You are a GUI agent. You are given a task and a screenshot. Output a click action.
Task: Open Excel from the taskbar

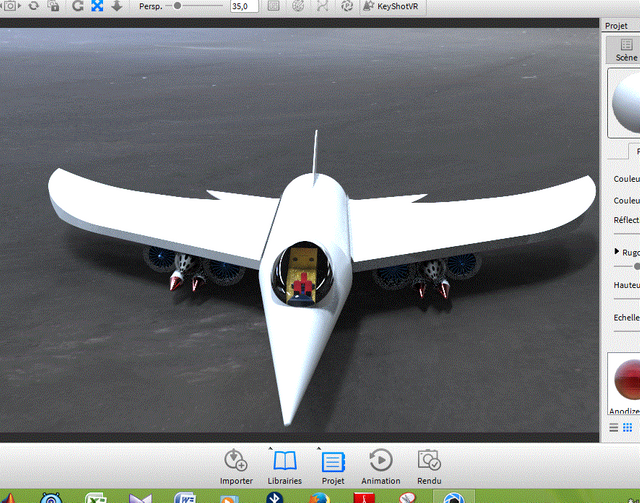tap(96, 498)
